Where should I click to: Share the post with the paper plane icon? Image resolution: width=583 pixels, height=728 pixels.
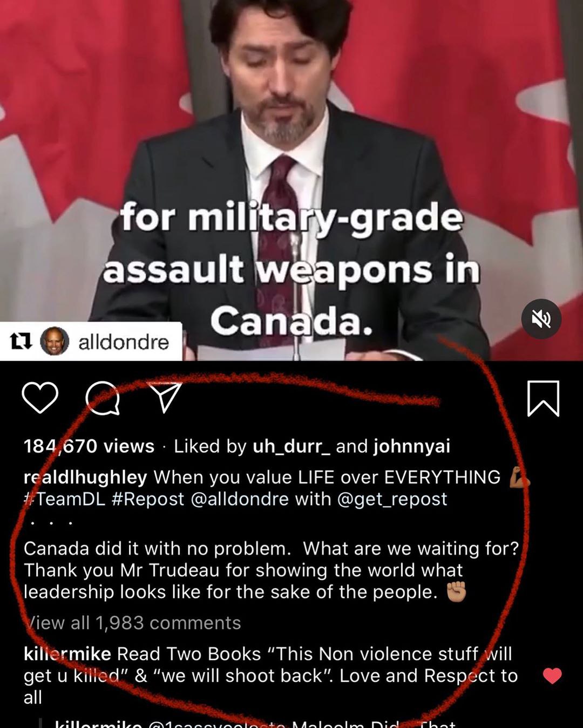[165, 397]
